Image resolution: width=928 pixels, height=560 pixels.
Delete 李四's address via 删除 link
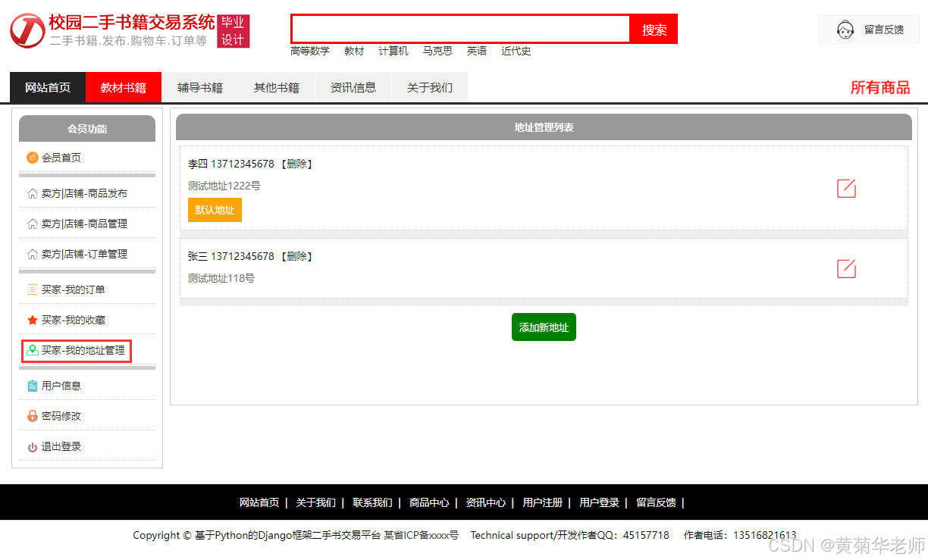pyautogui.click(x=296, y=164)
